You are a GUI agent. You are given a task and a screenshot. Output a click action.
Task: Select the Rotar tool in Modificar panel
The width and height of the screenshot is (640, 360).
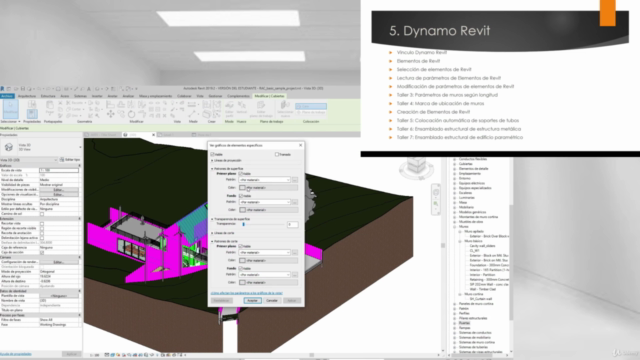pos(131,114)
